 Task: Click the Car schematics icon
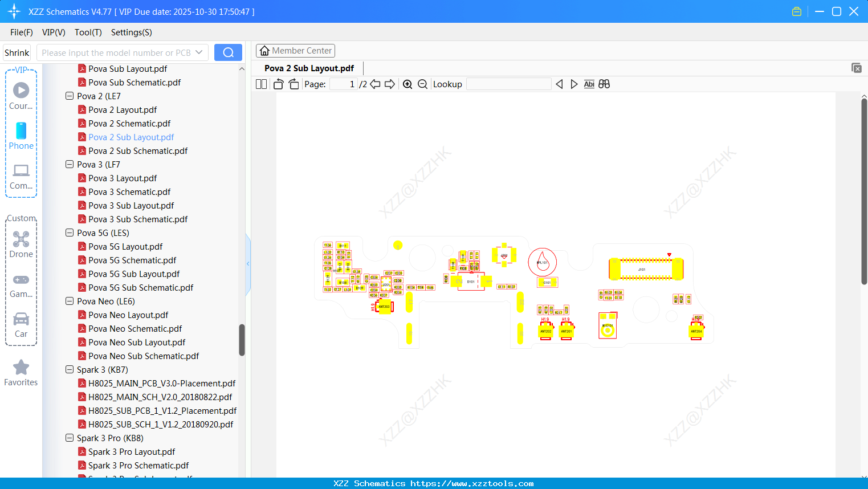pyautogui.click(x=21, y=320)
